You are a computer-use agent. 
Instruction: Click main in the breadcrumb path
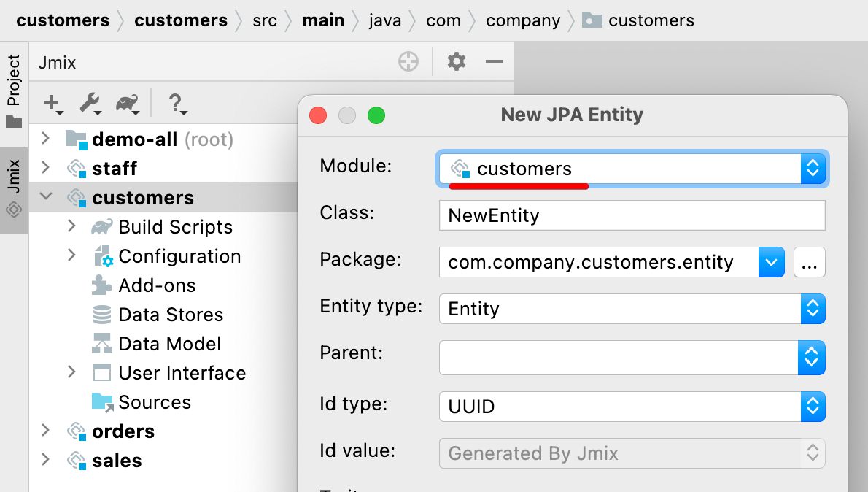(x=323, y=20)
